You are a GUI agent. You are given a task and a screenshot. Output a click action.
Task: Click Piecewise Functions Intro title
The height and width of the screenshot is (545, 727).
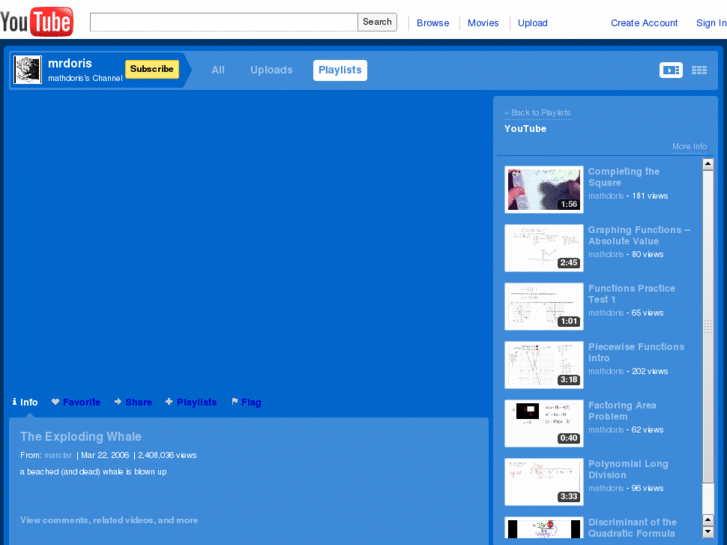point(636,352)
